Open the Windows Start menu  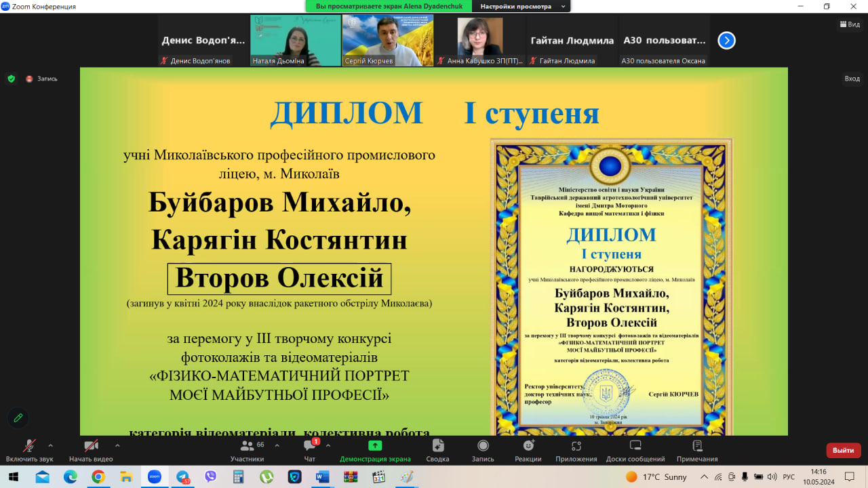coord(14,477)
